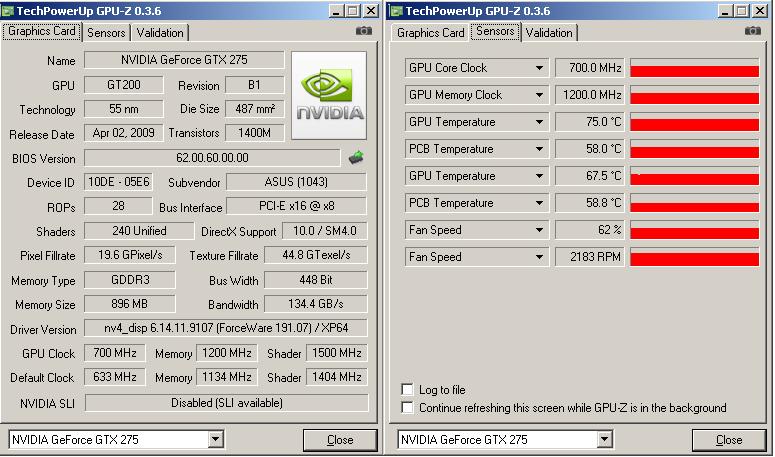
Task: Click the camera screenshot icon in the Sensors window
Action: 753,31
